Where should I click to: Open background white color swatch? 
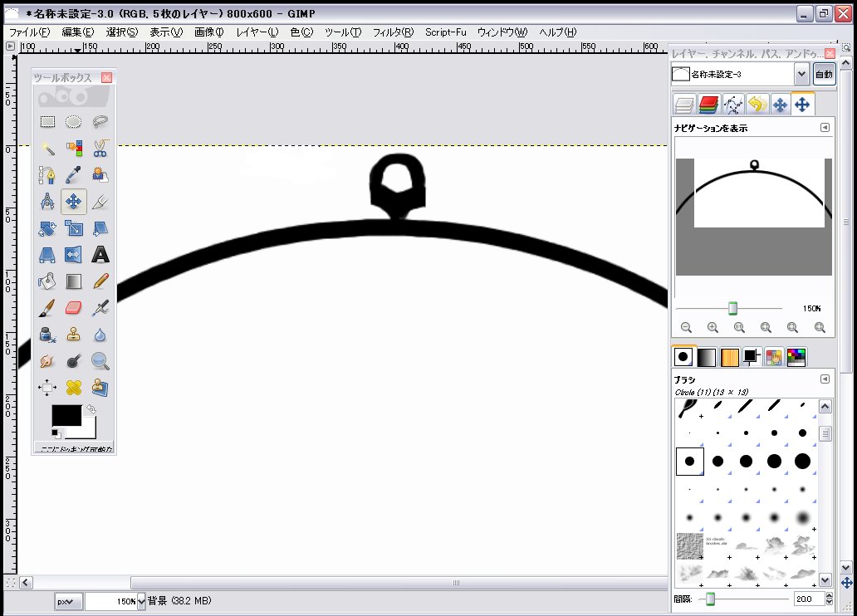coord(90,432)
